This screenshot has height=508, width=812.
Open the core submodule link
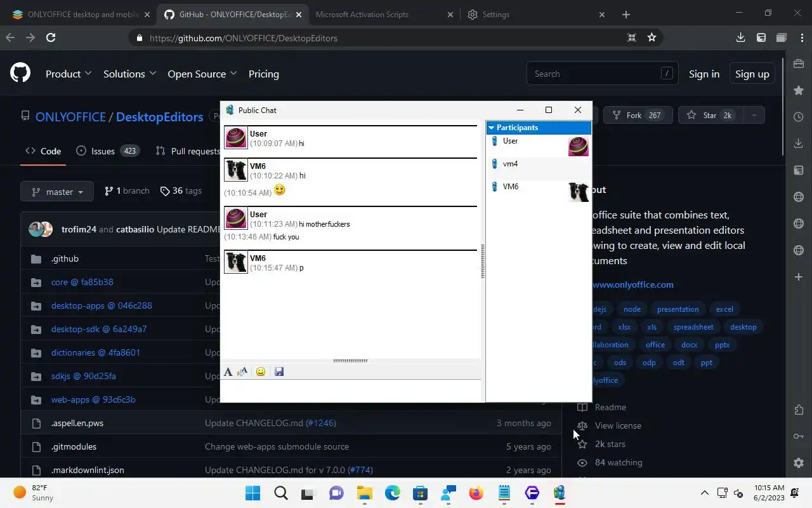click(82, 282)
